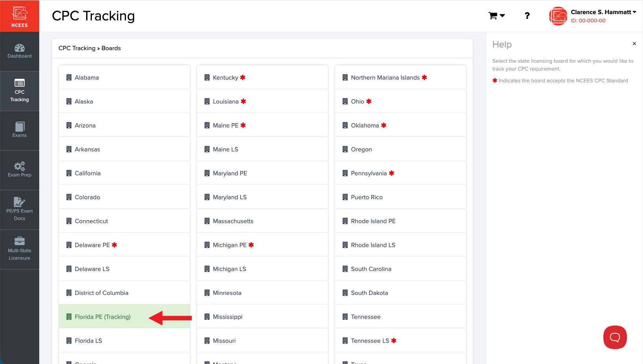Choose the Mississippi board
This screenshot has width=643, height=364.
click(262, 317)
